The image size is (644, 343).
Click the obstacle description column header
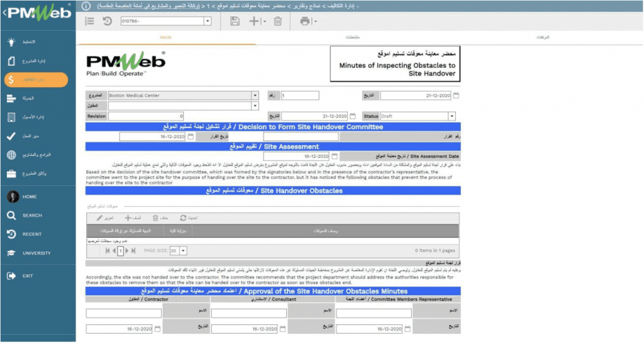coord(325,231)
